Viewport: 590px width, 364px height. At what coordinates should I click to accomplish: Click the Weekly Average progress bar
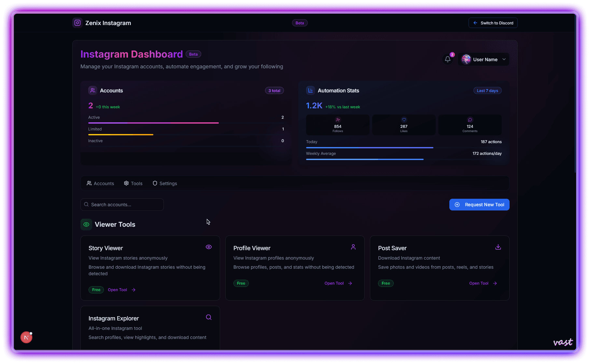[x=404, y=159]
